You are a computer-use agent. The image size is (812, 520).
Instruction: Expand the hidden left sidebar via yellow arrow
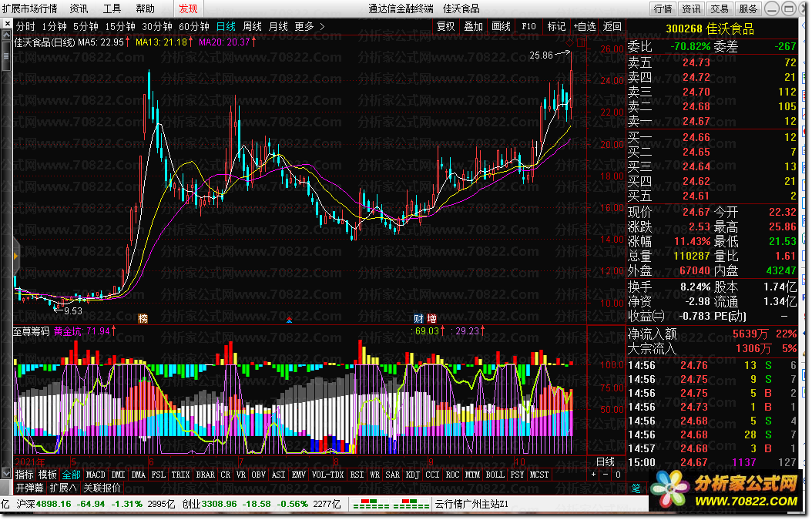pyautogui.click(x=15, y=256)
